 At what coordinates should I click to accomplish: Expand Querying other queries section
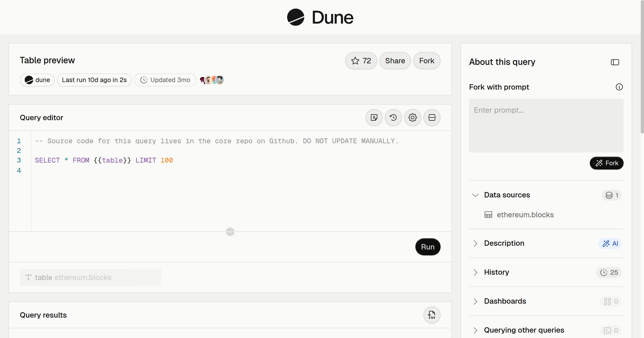(475, 330)
